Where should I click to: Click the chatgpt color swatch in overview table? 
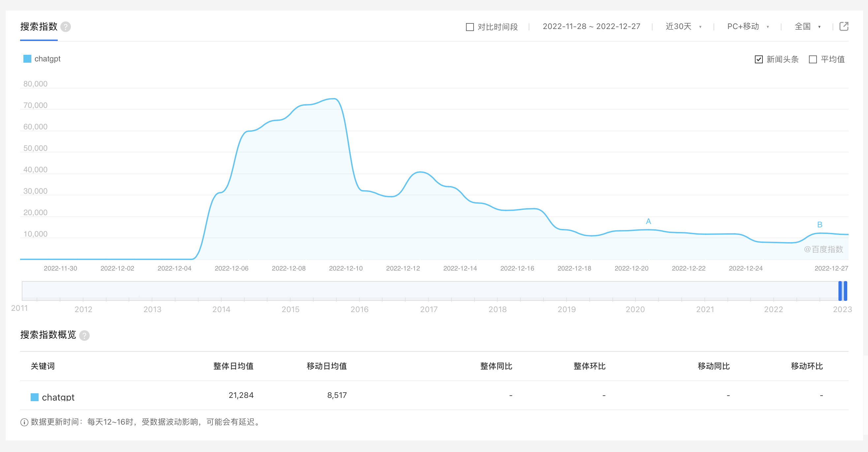(x=34, y=397)
